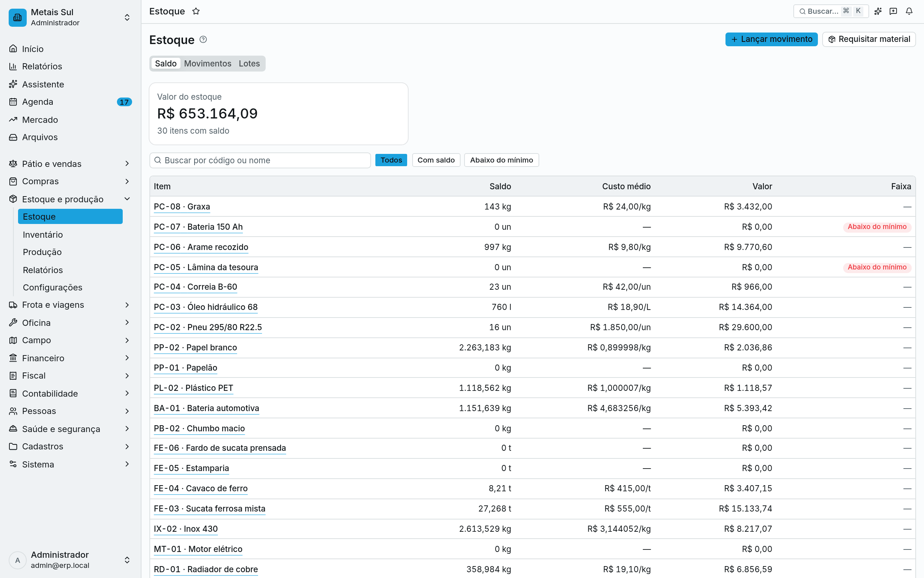Select the Saldo tab

click(x=166, y=64)
